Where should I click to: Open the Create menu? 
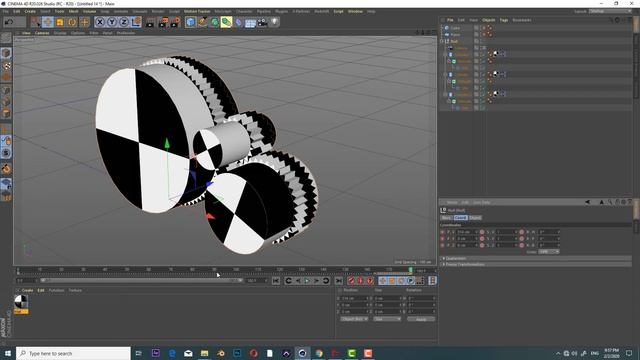[30, 11]
